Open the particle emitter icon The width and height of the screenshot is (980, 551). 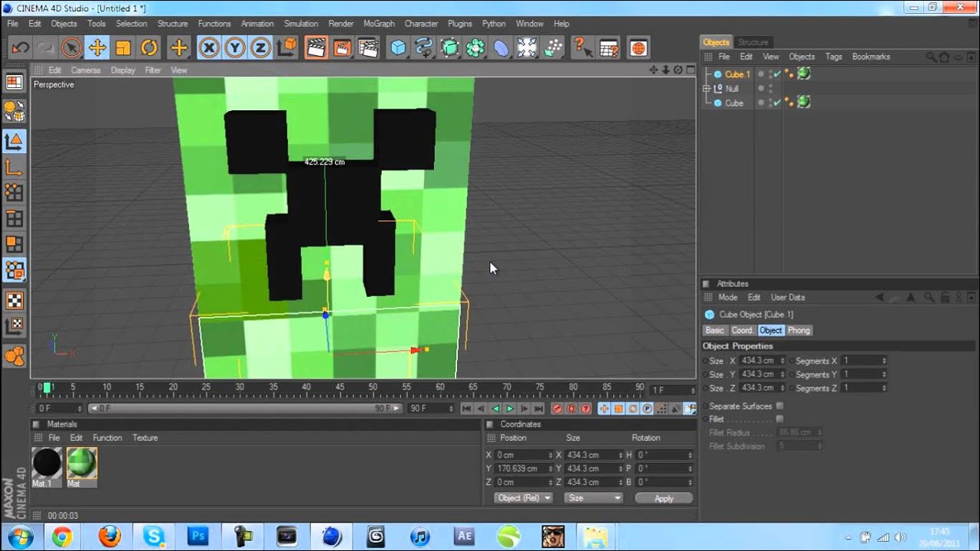click(x=553, y=48)
